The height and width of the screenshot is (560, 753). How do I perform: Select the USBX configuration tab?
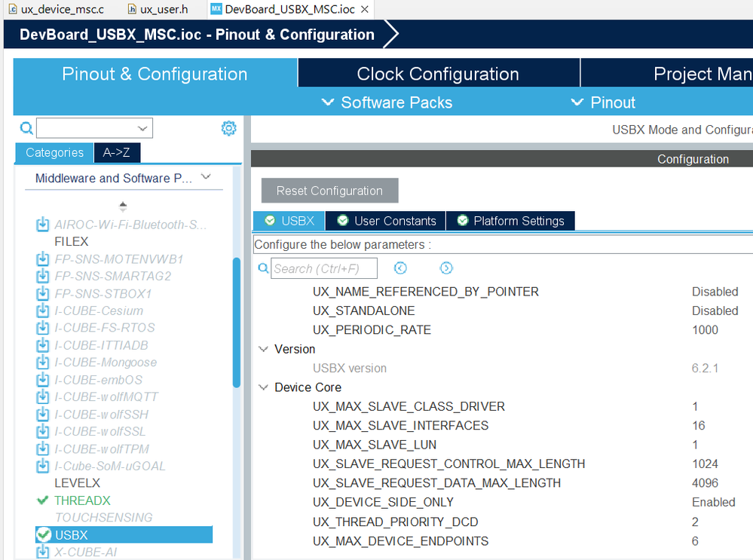[289, 221]
